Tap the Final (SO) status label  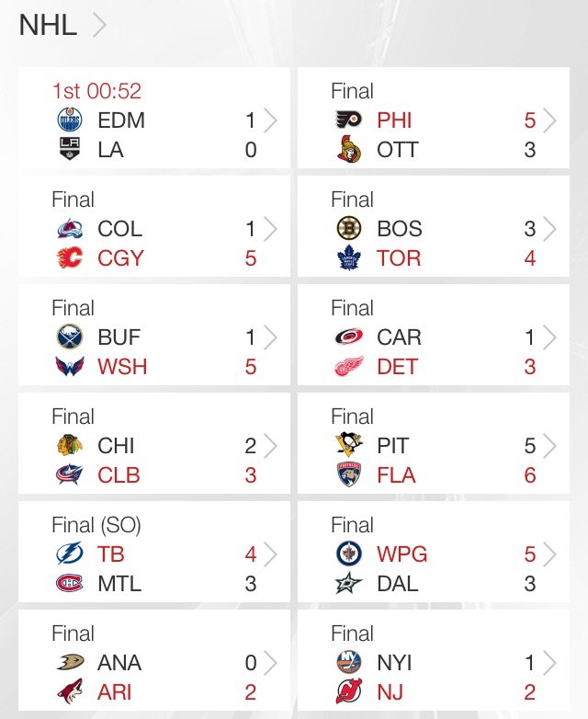pos(96,525)
